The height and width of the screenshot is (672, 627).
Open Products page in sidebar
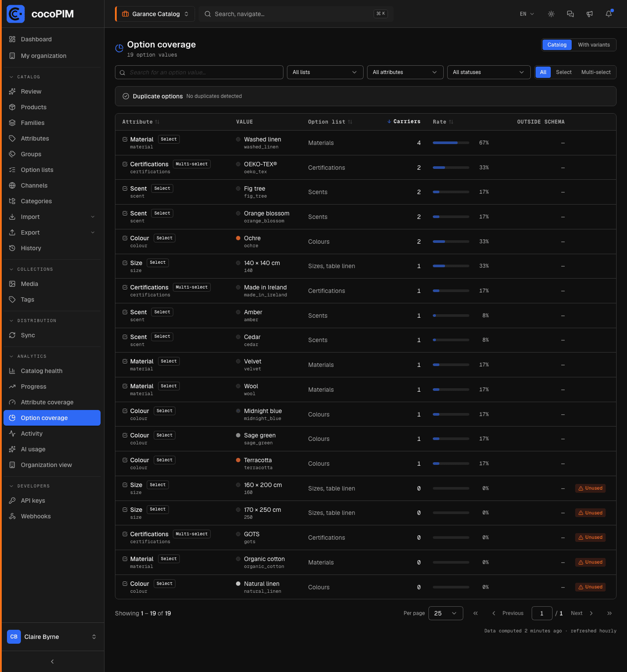click(52, 107)
